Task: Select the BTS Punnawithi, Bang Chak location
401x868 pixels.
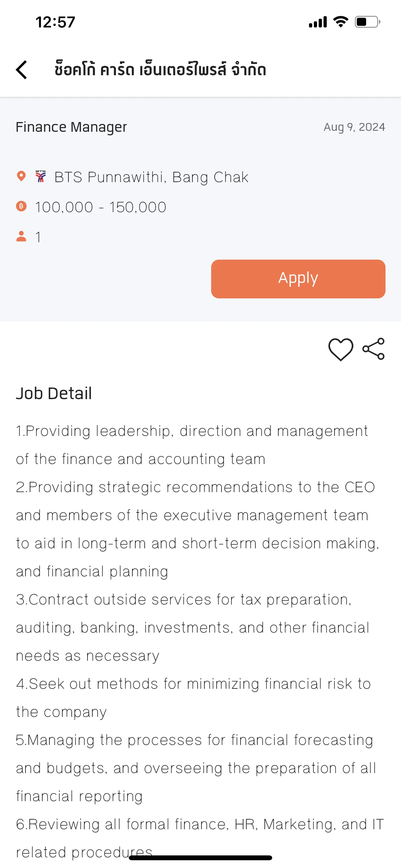Action: tap(151, 177)
